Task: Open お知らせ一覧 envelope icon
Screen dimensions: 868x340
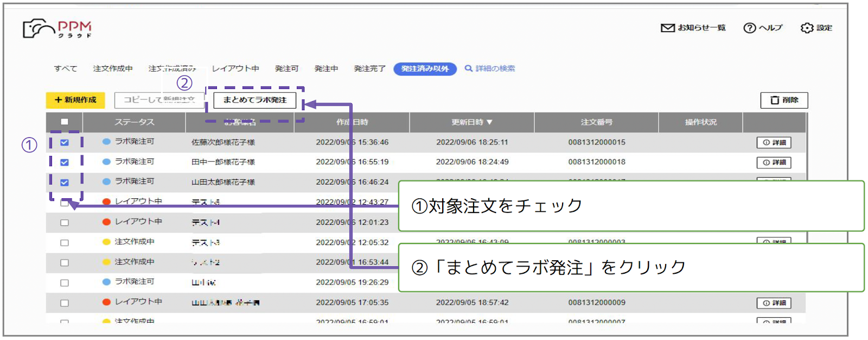Action: [x=667, y=28]
